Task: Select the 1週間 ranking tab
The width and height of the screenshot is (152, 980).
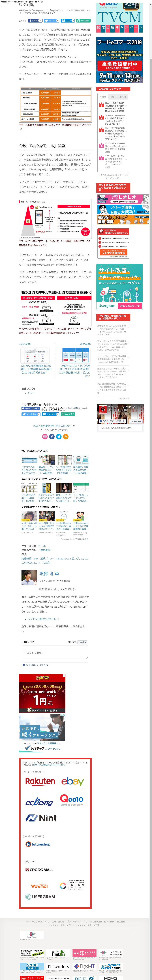Action: pyautogui.click(x=103, y=97)
